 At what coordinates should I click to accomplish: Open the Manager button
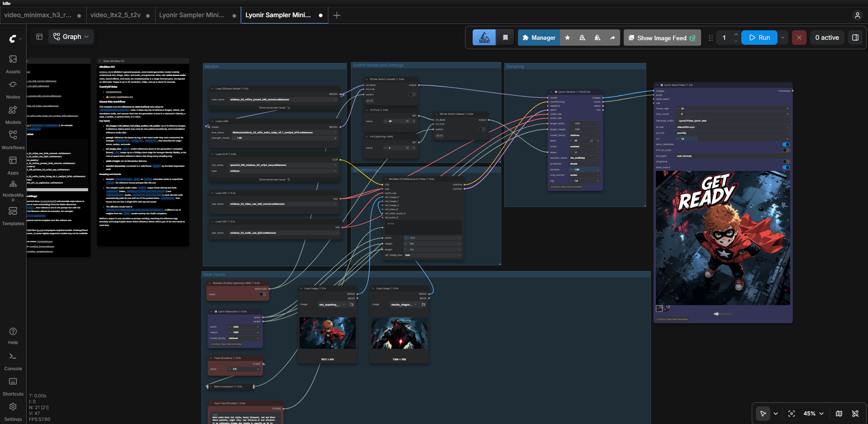pyautogui.click(x=538, y=38)
